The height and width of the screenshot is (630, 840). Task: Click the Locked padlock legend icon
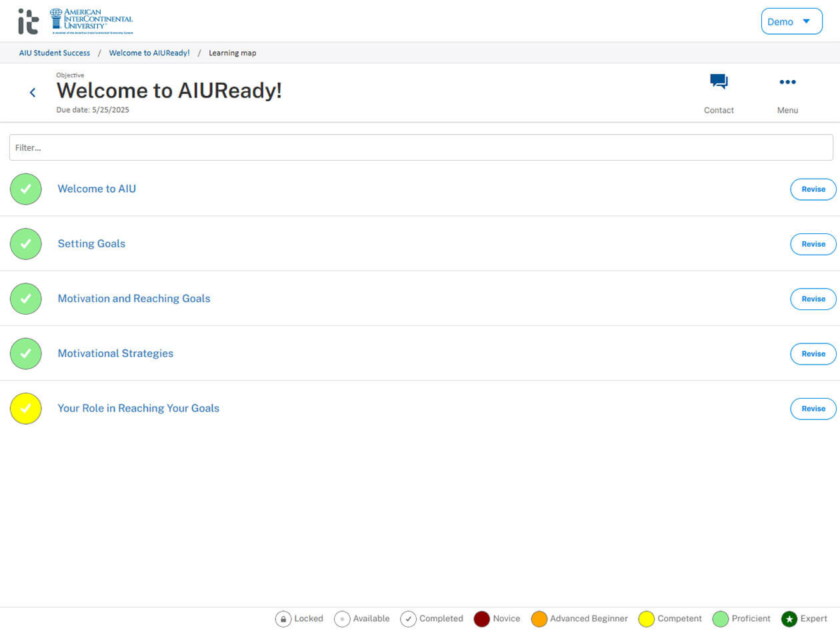click(283, 619)
